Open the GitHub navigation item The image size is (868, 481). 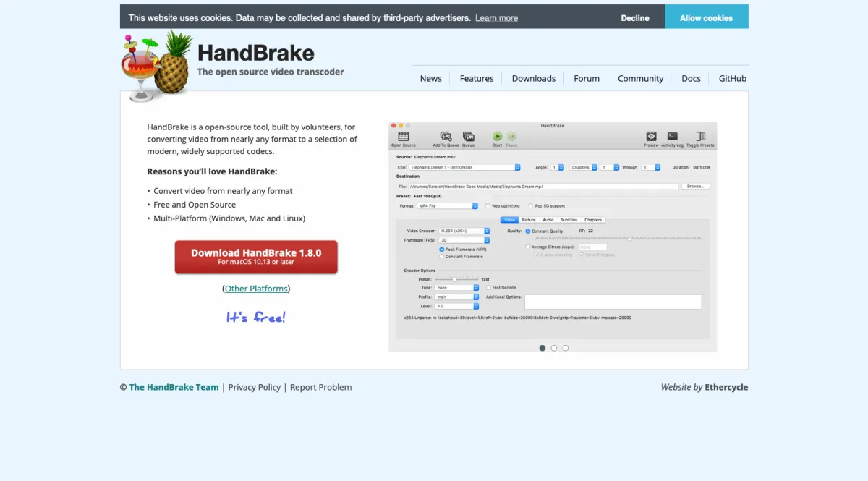(733, 78)
